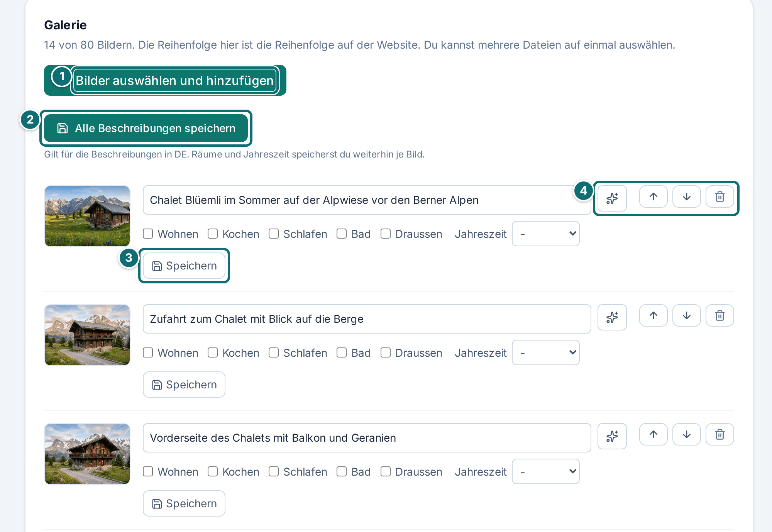The image size is (772, 532).
Task: Edit the Chalet Blüemli im Sommer description field
Action: [367, 200]
